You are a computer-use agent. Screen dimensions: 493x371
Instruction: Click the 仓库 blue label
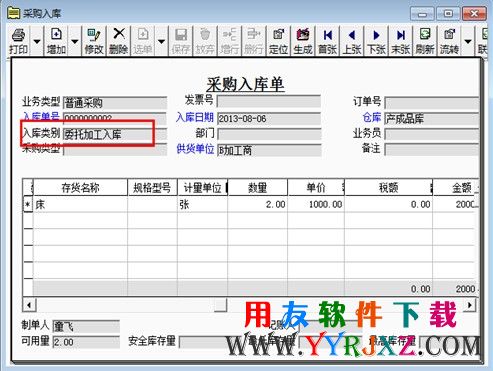pos(372,117)
